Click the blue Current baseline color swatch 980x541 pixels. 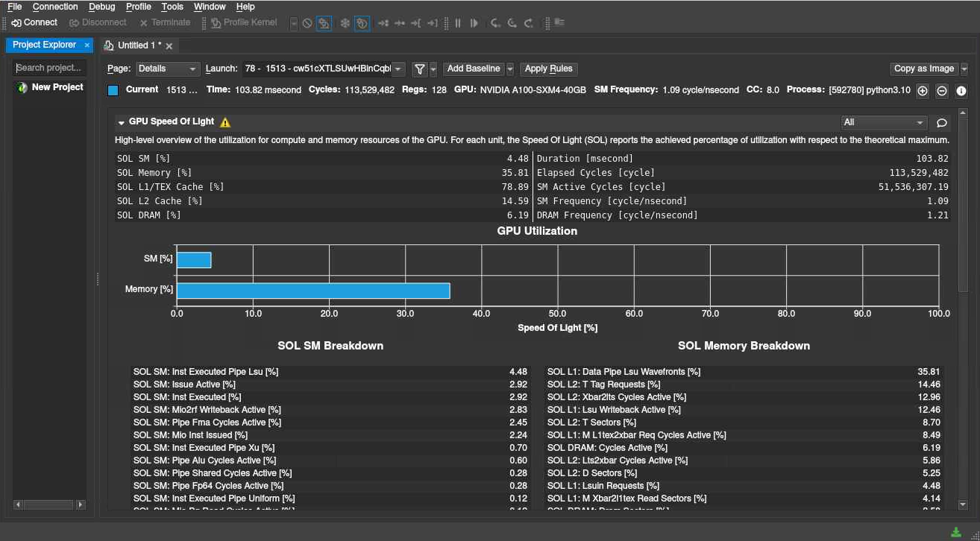(x=113, y=90)
